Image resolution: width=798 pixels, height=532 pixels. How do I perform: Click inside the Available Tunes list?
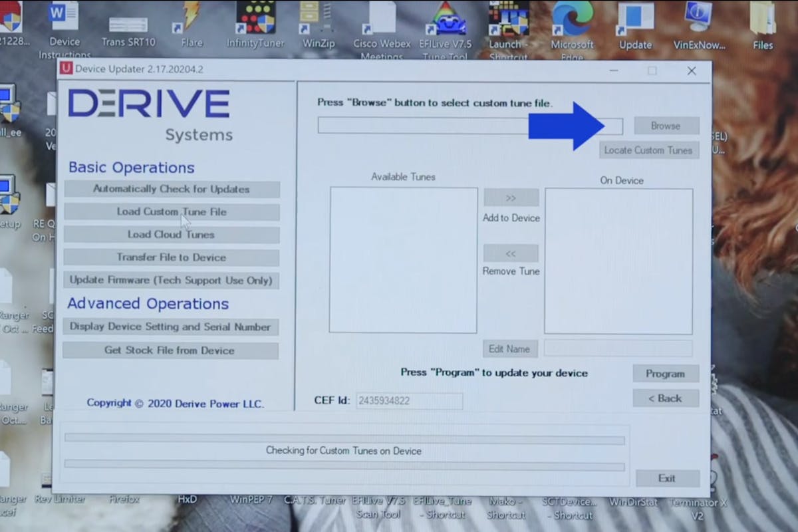(403, 259)
